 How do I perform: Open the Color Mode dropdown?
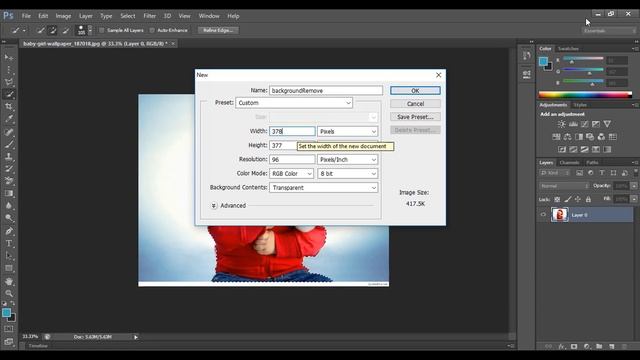click(x=291, y=173)
